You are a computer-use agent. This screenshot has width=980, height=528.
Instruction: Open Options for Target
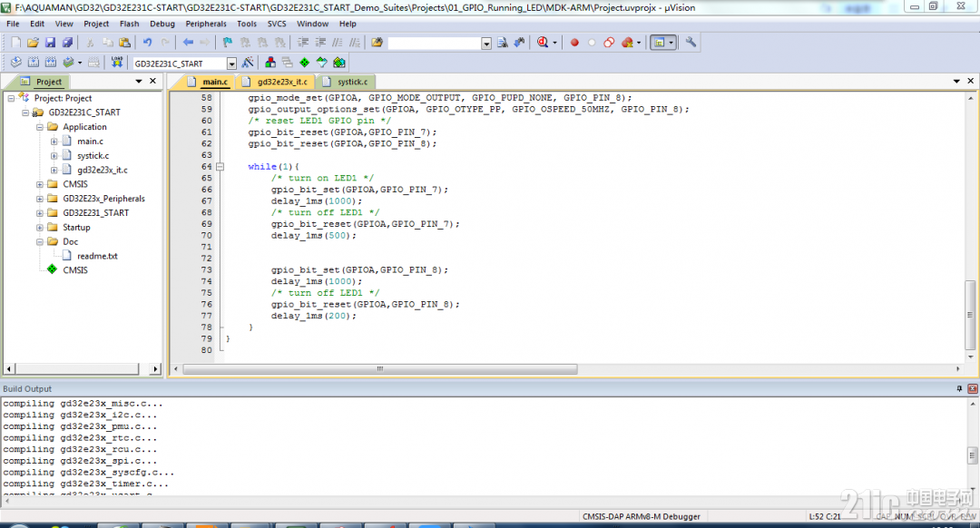[248, 63]
